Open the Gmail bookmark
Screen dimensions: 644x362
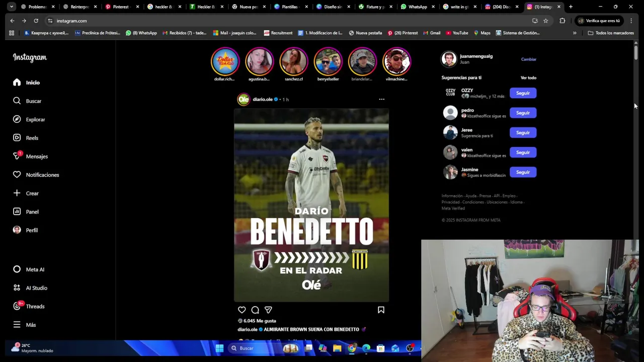tap(432, 33)
